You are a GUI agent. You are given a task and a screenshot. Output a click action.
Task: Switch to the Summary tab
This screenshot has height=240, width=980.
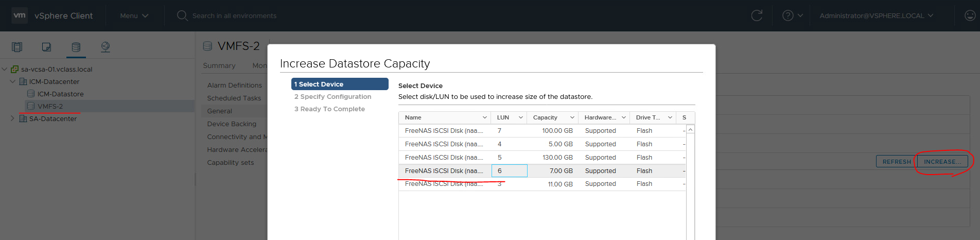tap(219, 65)
